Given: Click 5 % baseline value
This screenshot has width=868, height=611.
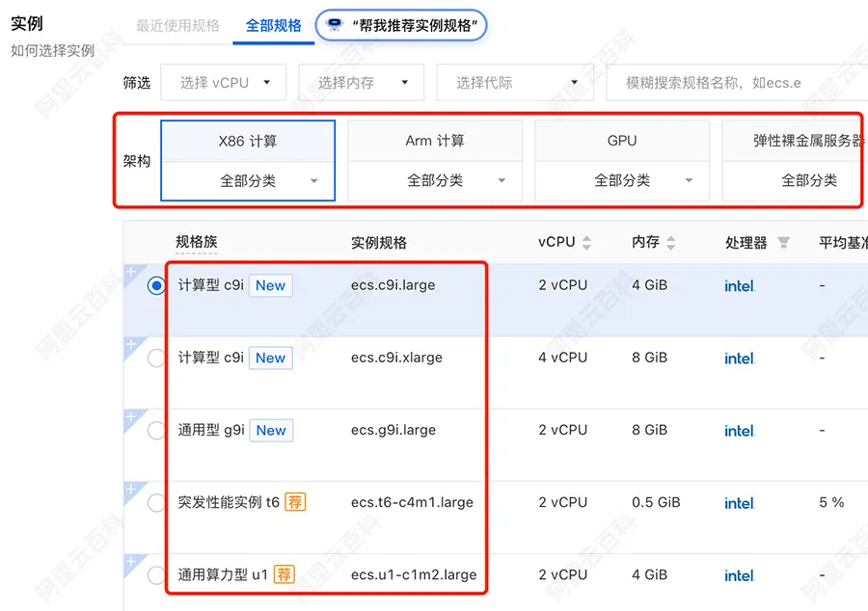Looking at the screenshot, I should point(831,502).
